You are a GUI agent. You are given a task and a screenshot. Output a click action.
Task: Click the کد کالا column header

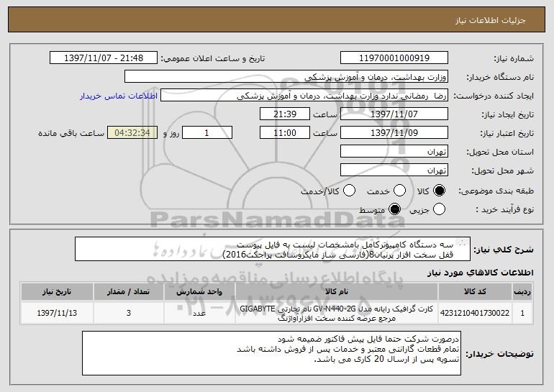(x=475, y=292)
